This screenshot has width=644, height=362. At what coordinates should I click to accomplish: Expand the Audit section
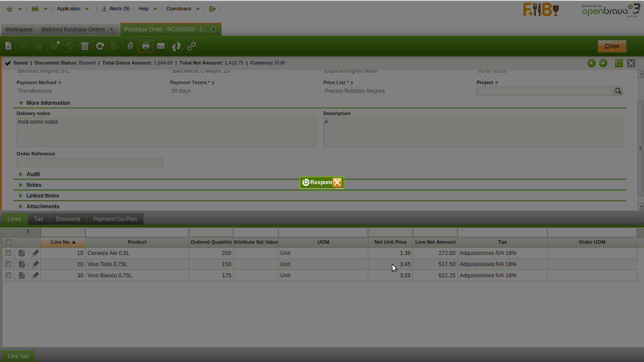pyautogui.click(x=33, y=174)
